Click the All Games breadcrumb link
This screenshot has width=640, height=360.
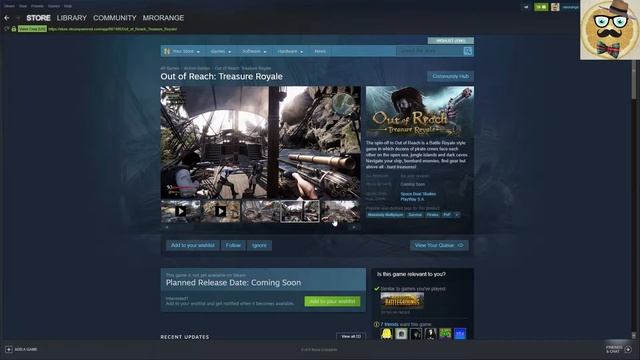pyautogui.click(x=170, y=68)
